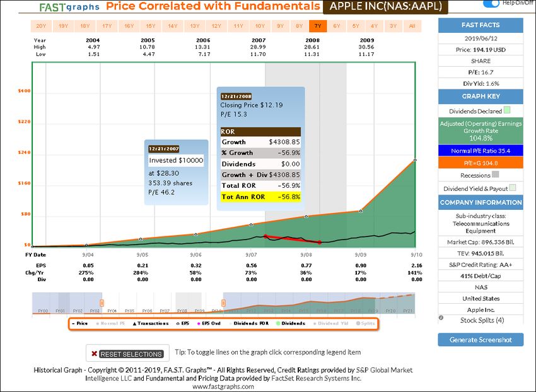Show the All years range tab
The image size is (536, 392).
coord(412,26)
